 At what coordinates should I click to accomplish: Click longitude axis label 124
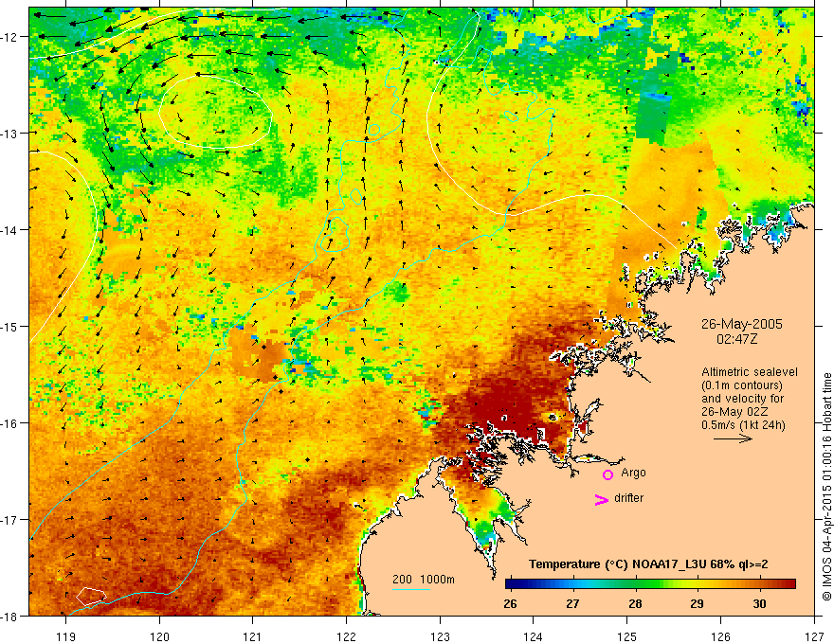pyautogui.click(x=533, y=636)
